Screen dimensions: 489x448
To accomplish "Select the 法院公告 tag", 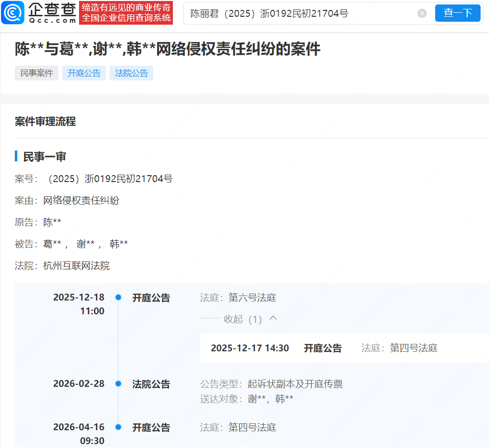I will click(131, 73).
